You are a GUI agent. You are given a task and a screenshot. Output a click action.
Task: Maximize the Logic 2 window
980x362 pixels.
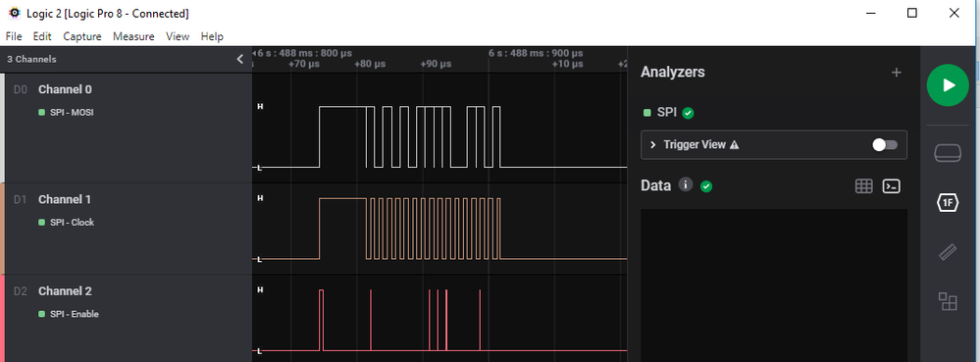click(912, 13)
